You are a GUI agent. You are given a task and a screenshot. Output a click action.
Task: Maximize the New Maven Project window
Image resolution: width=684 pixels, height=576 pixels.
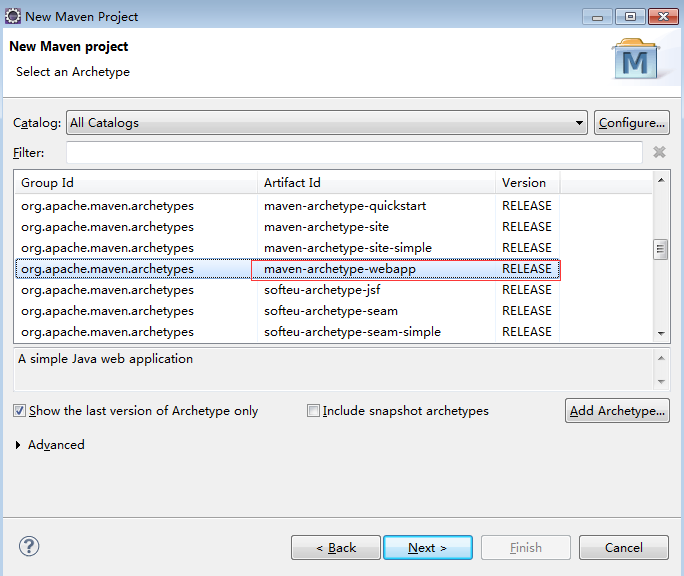click(x=630, y=17)
